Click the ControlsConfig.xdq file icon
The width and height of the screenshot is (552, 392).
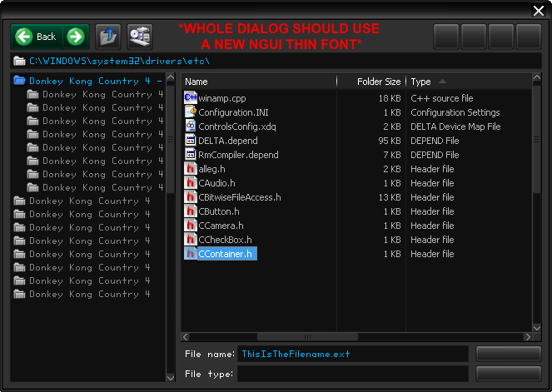[190, 126]
